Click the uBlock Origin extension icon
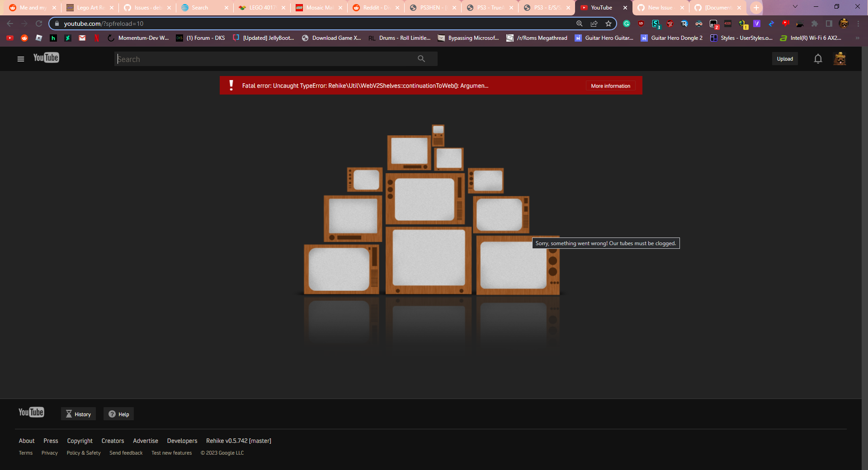Viewport: 868px width, 470px height. 641,24
